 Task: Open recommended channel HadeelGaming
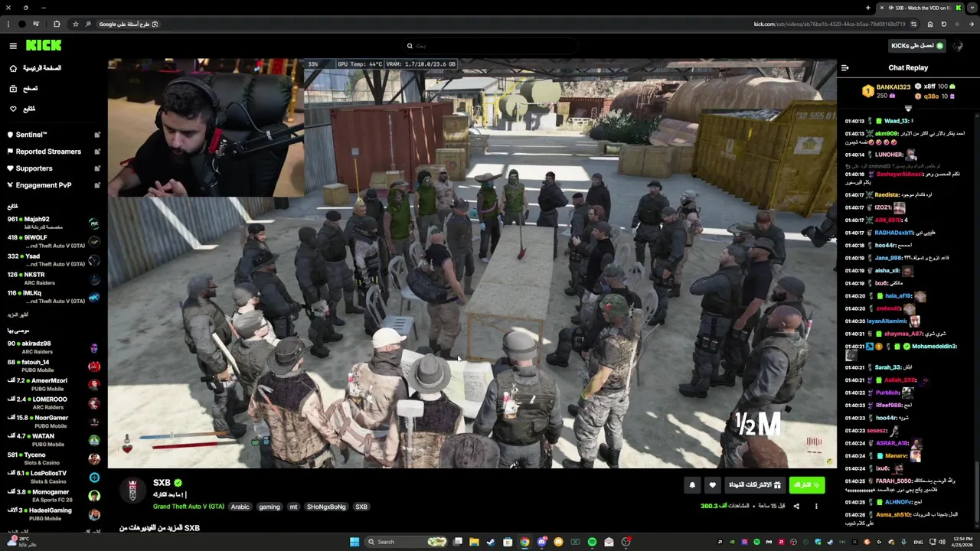tap(54, 514)
